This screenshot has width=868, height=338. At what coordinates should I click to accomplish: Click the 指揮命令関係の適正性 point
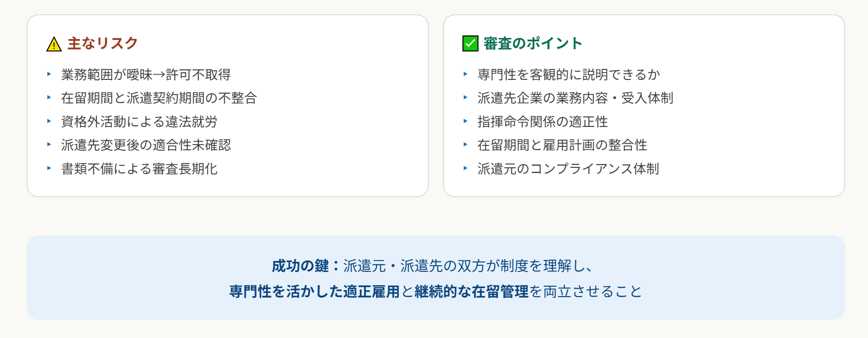coord(542,122)
